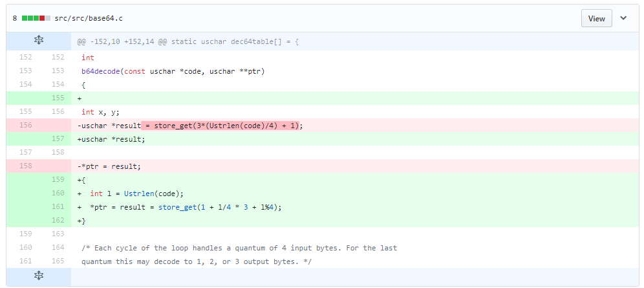
Task: Select new line number 157
Action: pos(58,139)
